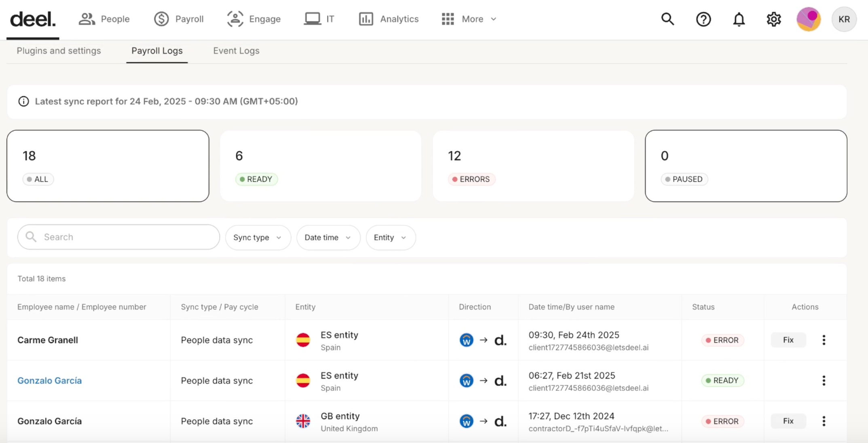The height and width of the screenshot is (443, 868).
Task: Switch to the Event Logs tab
Action: pyautogui.click(x=236, y=51)
